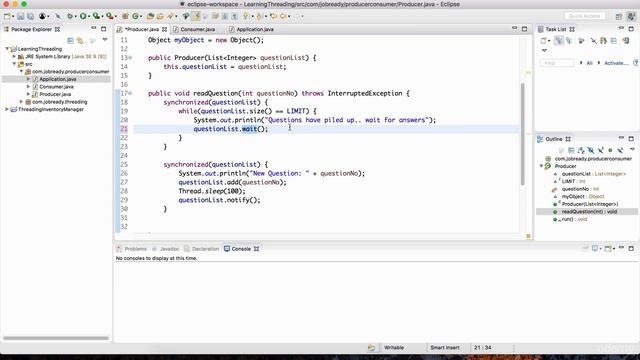Click the Quick Access search field
This screenshot has height=360, width=640.
click(584, 16)
